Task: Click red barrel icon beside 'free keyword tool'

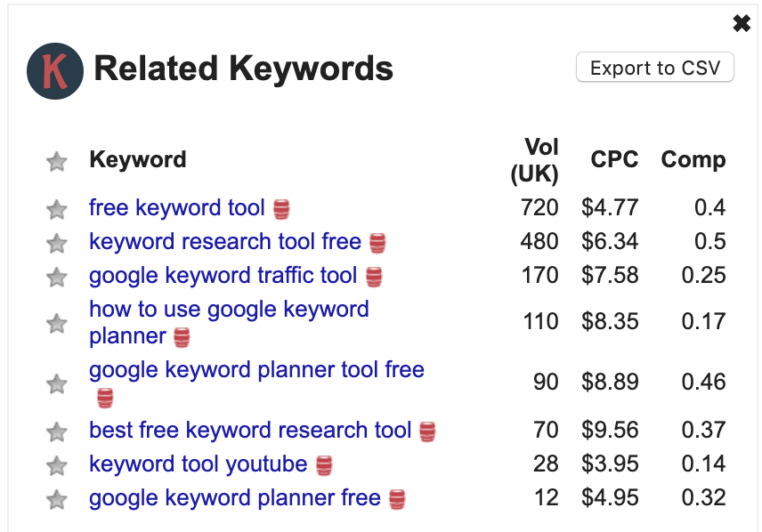Action: 281,209
